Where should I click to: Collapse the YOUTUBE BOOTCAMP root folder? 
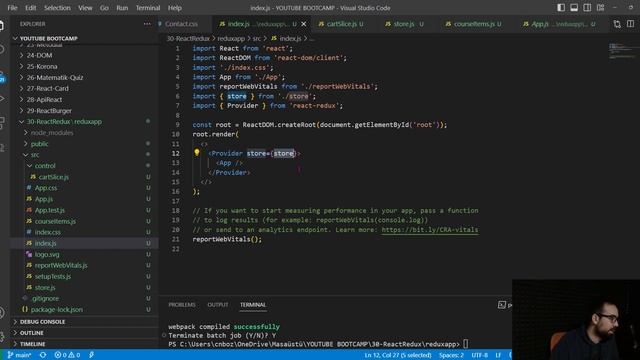point(48,38)
